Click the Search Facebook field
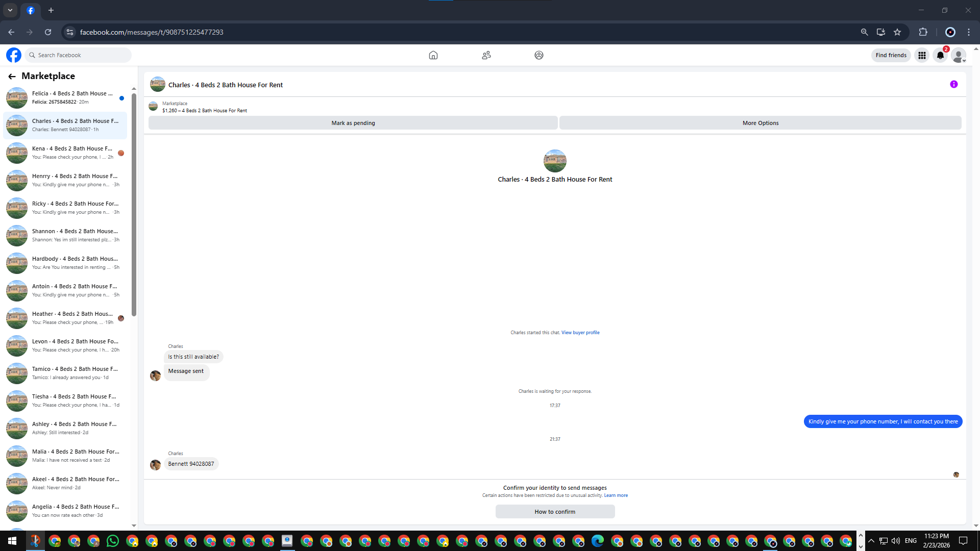Image resolution: width=980 pixels, height=551 pixels. coord(79,55)
